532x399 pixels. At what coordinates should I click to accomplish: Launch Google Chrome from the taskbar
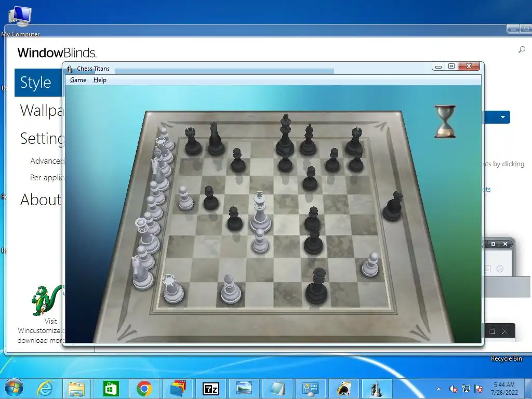click(144, 389)
